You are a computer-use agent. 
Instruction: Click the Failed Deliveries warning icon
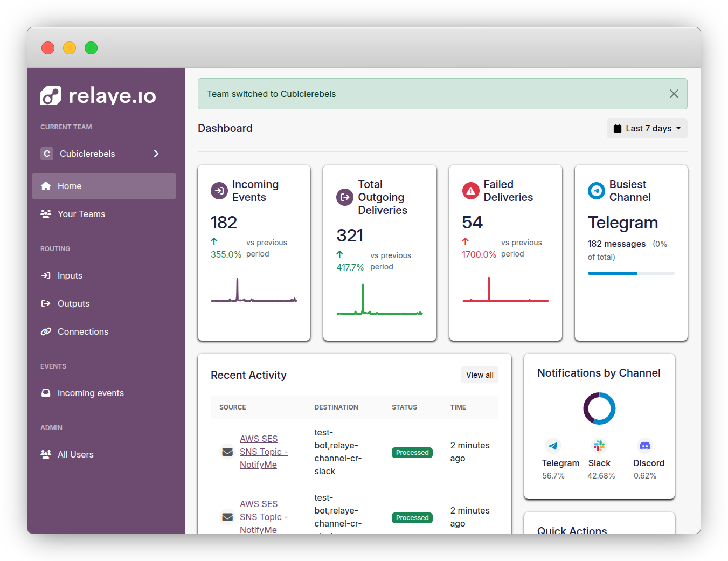click(x=470, y=191)
